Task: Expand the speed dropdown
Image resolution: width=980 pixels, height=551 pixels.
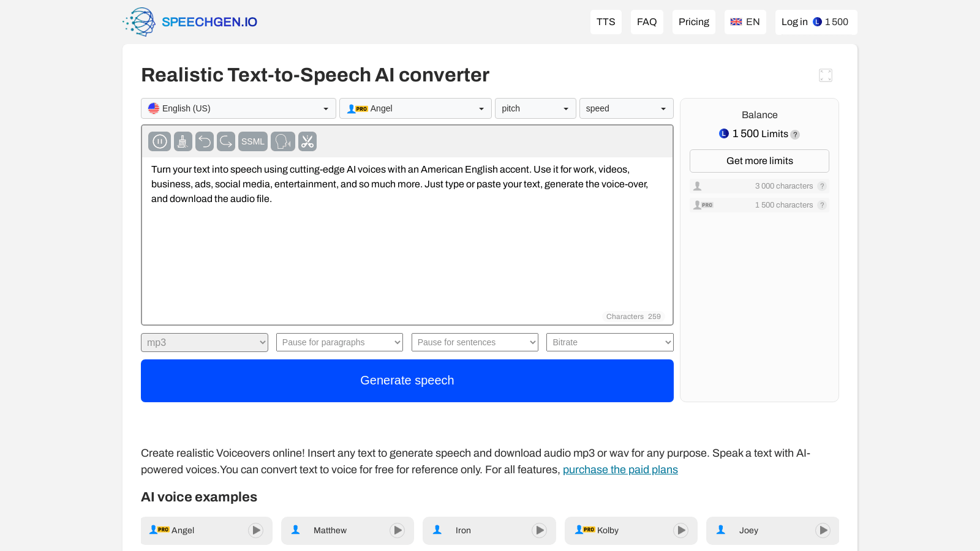Action: [626, 108]
